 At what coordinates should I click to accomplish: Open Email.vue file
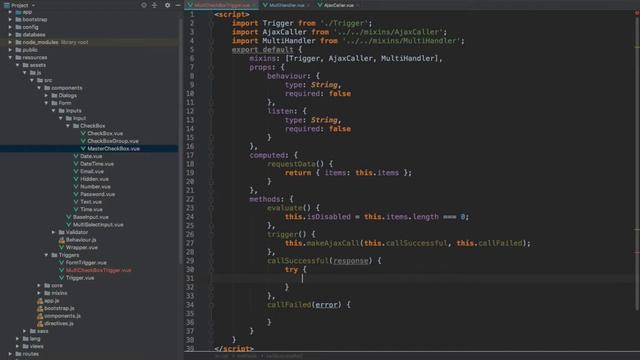(92, 171)
